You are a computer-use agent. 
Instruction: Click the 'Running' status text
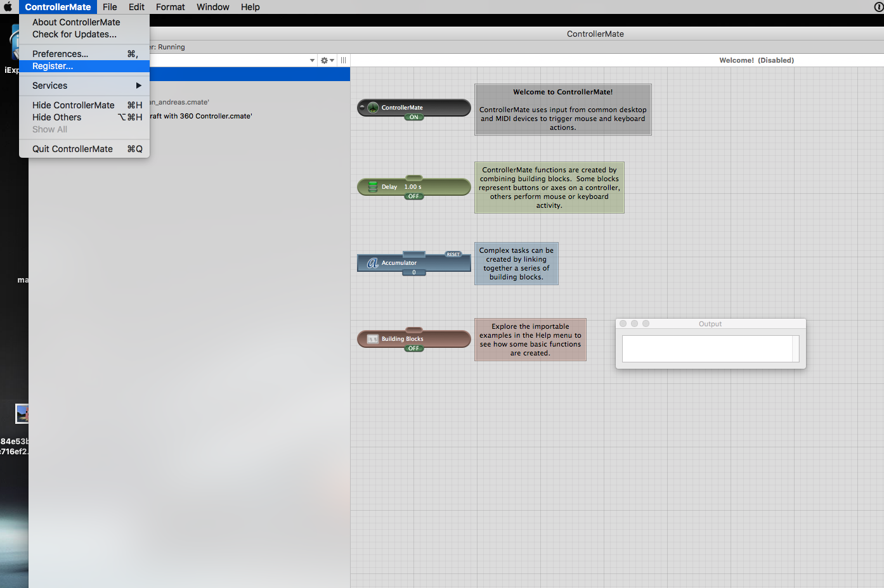tap(171, 47)
